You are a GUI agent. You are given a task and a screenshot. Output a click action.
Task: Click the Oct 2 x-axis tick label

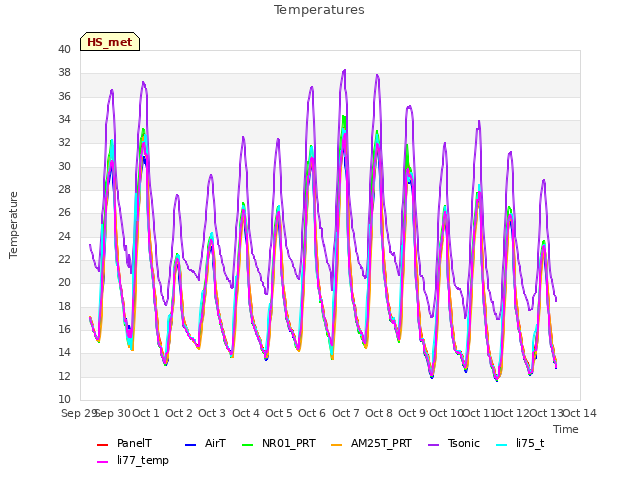(179, 413)
